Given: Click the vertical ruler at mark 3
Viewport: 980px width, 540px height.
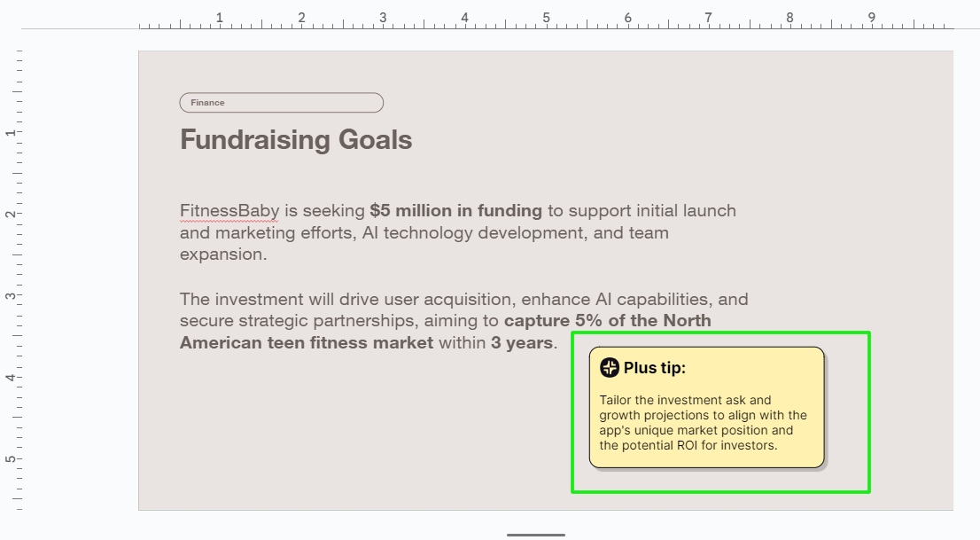Looking at the screenshot, I should 12,295.
